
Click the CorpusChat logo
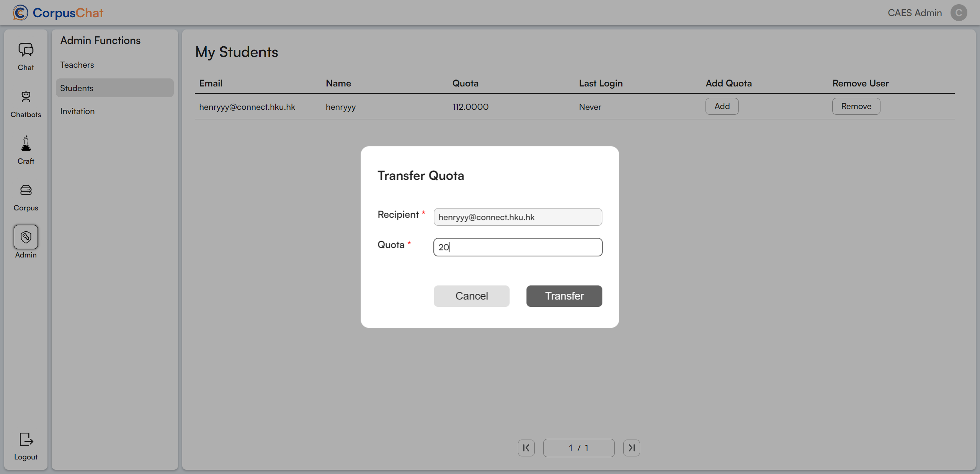(58, 13)
